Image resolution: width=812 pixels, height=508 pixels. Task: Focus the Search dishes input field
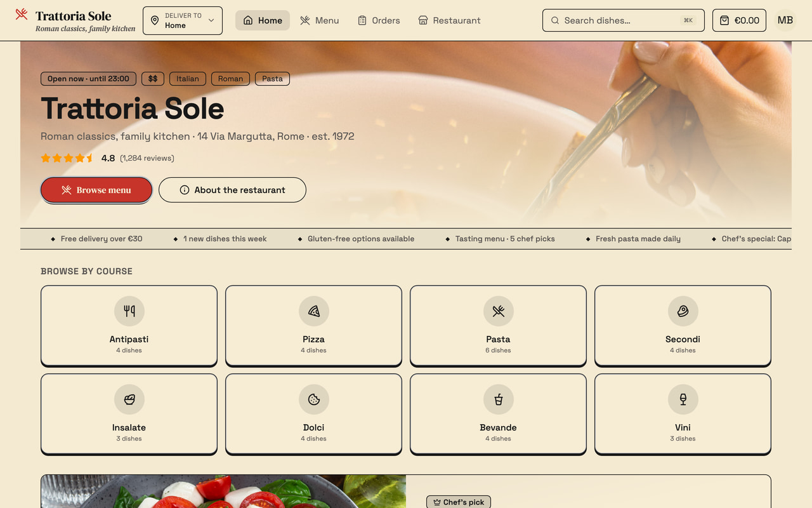624,20
